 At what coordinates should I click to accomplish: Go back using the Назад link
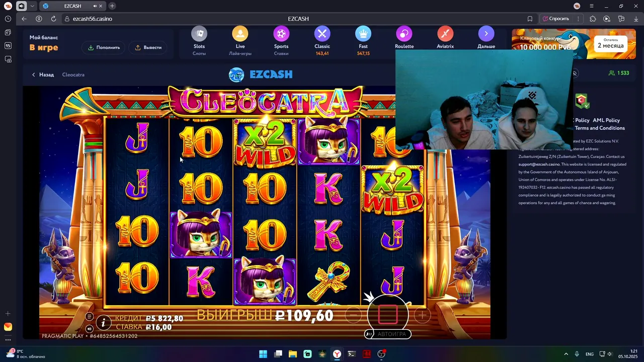click(43, 74)
